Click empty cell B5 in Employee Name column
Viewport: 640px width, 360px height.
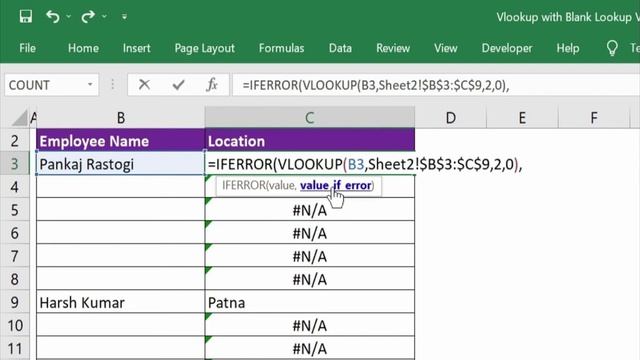point(121,210)
